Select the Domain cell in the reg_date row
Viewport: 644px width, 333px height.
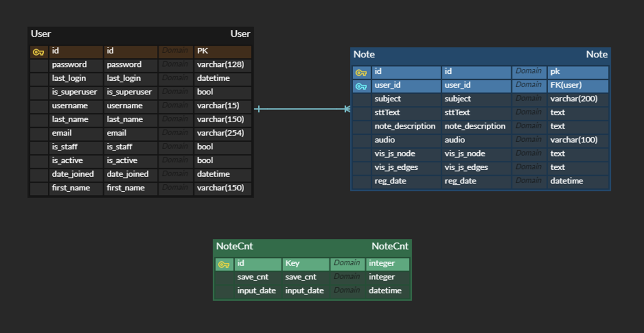coord(529,181)
